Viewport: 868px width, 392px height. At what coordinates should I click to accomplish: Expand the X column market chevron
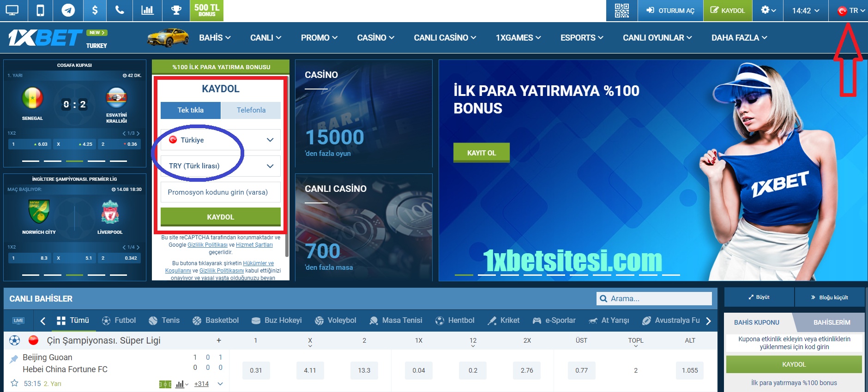pos(310,345)
